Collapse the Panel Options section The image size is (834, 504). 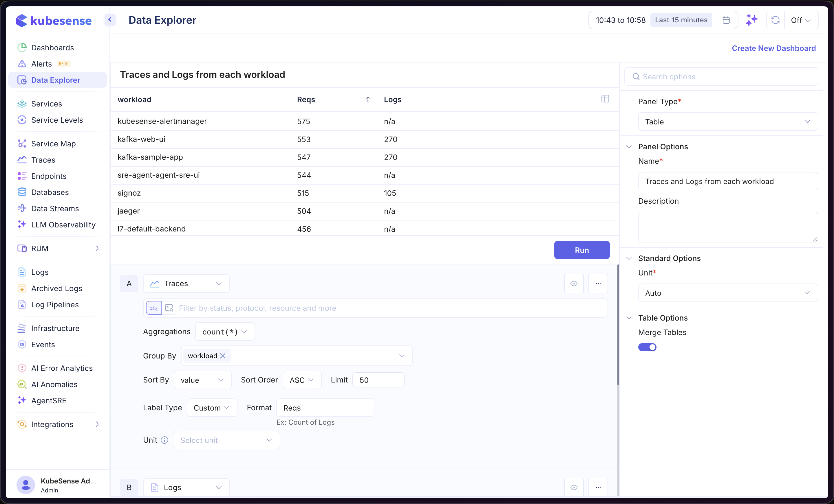coord(629,146)
